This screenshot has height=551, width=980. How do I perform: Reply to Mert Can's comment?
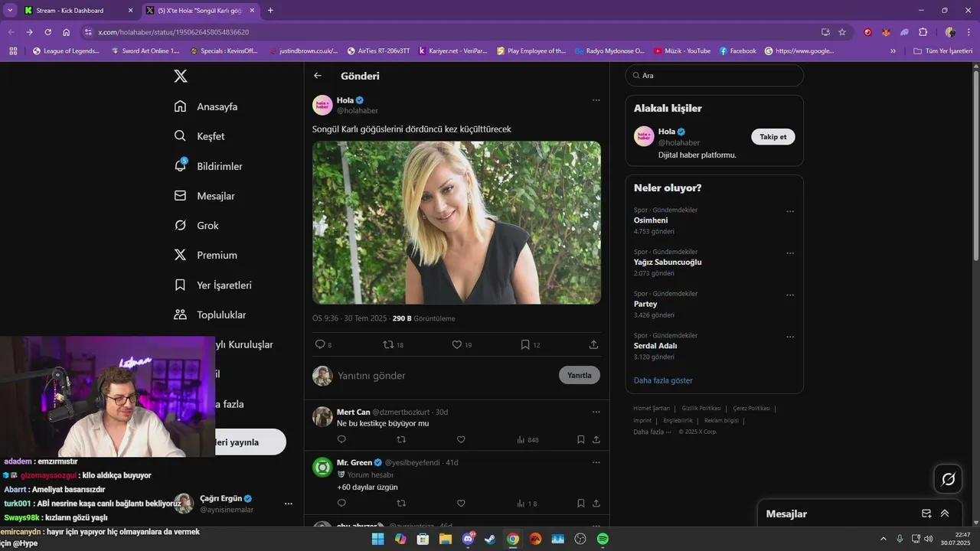click(x=341, y=439)
